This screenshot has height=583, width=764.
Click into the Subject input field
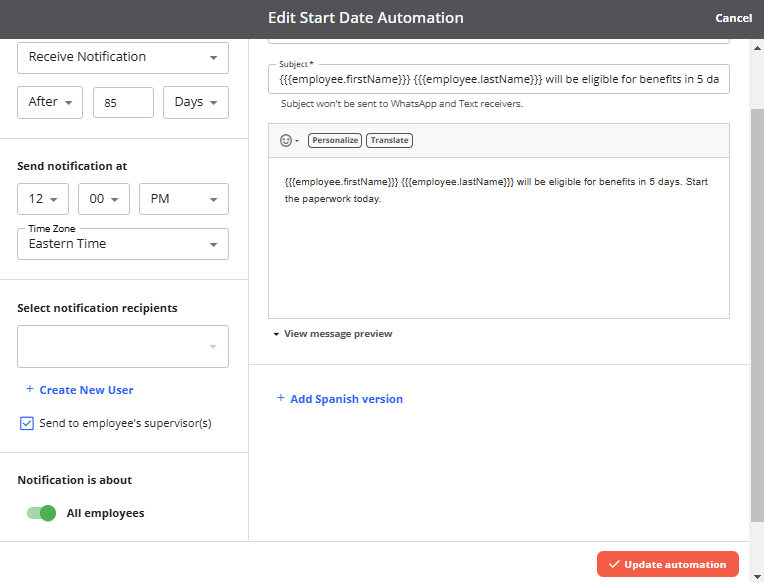click(x=498, y=79)
